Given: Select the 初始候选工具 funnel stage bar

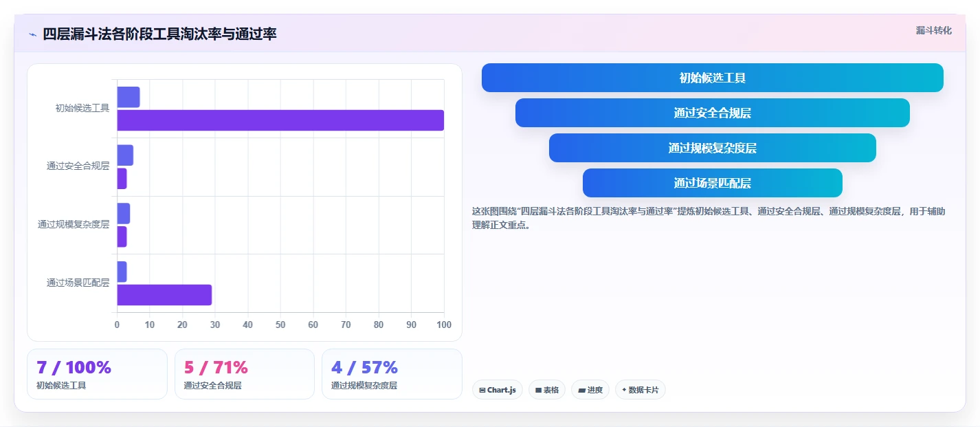Looking at the screenshot, I should click(x=713, y=78).
